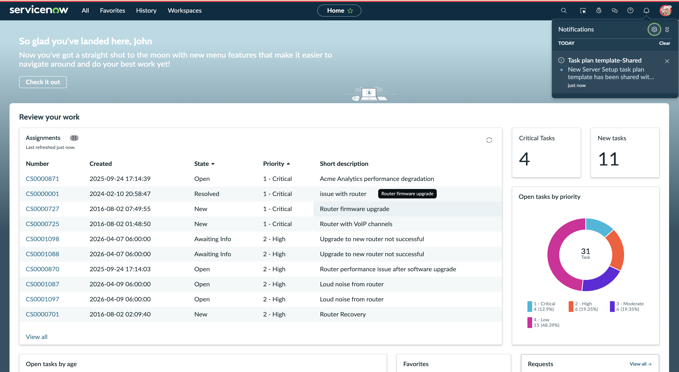Click the star icon in the Home pill
The image size is (679, 372).
click(350, 10)
